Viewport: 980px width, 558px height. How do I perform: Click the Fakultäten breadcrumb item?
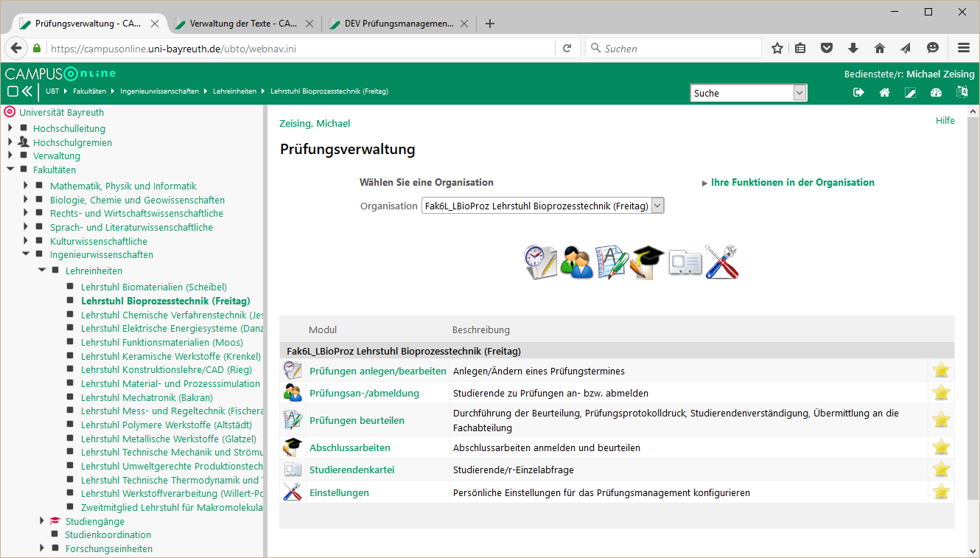(x=89, y=91)
